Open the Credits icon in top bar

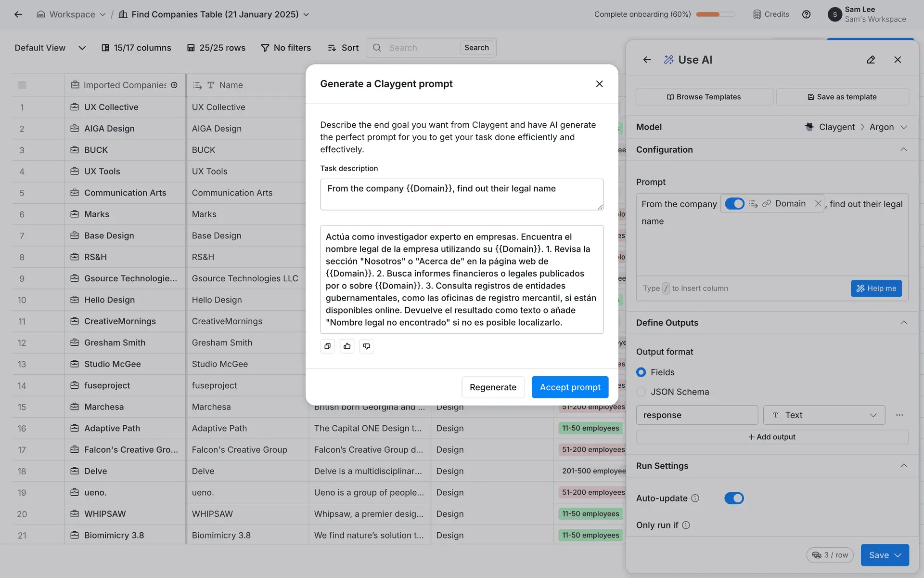771,14
